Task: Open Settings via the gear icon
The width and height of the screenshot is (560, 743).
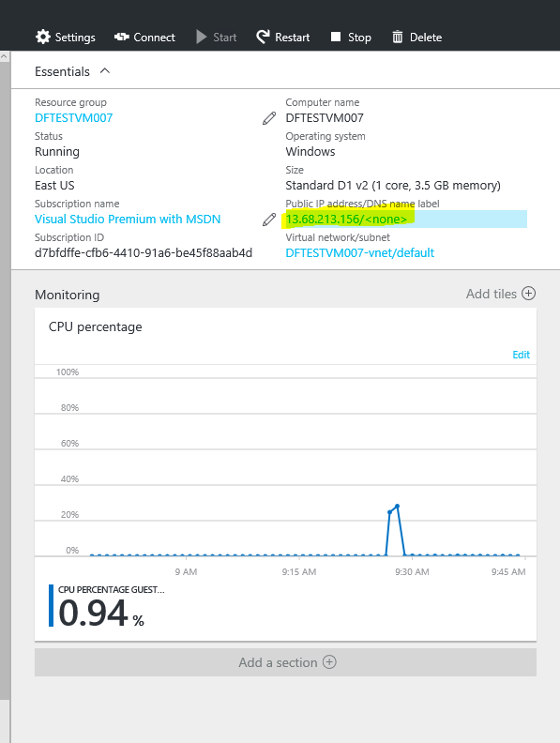Action: tap(42, 37)
